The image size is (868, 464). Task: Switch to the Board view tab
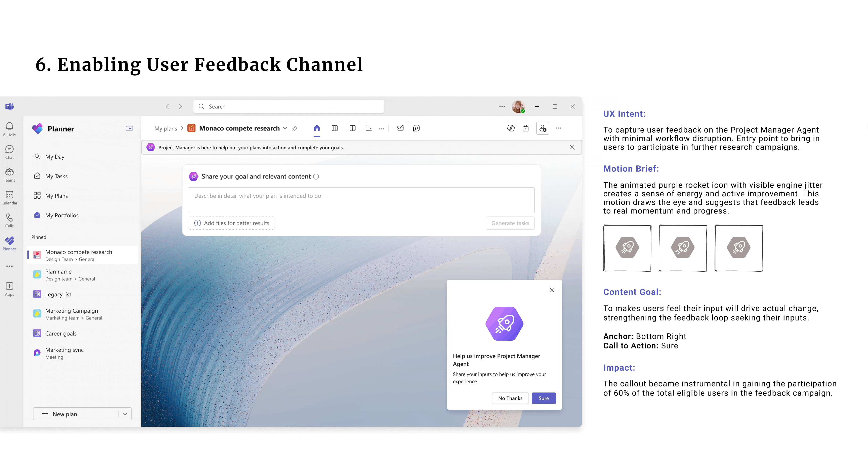tap(353, 128)
